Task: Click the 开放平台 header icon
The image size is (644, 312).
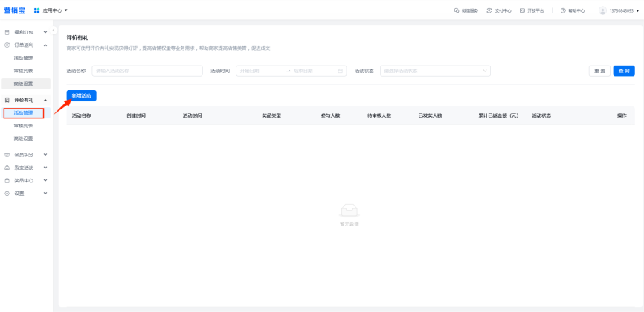Action: coord(523,10)
